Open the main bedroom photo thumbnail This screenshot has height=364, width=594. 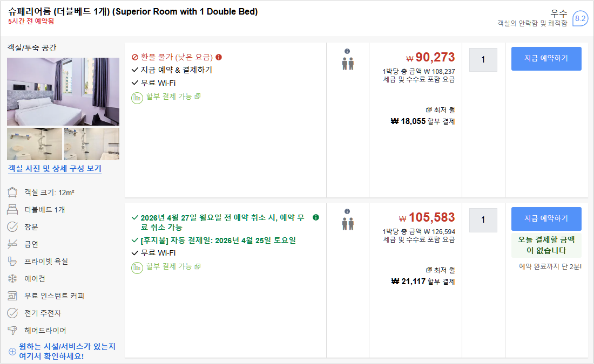pos(63,92)
